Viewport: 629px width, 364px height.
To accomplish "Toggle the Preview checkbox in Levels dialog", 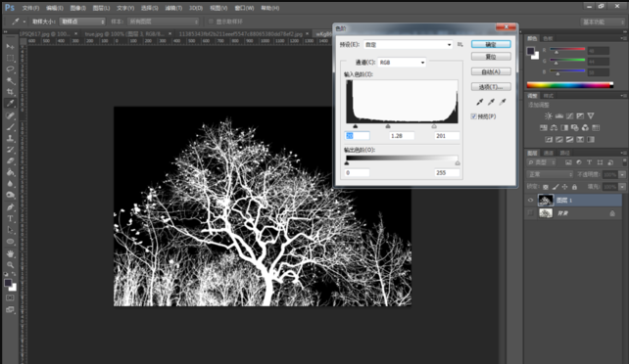I will pyautogui.click(x=474, y=116).
